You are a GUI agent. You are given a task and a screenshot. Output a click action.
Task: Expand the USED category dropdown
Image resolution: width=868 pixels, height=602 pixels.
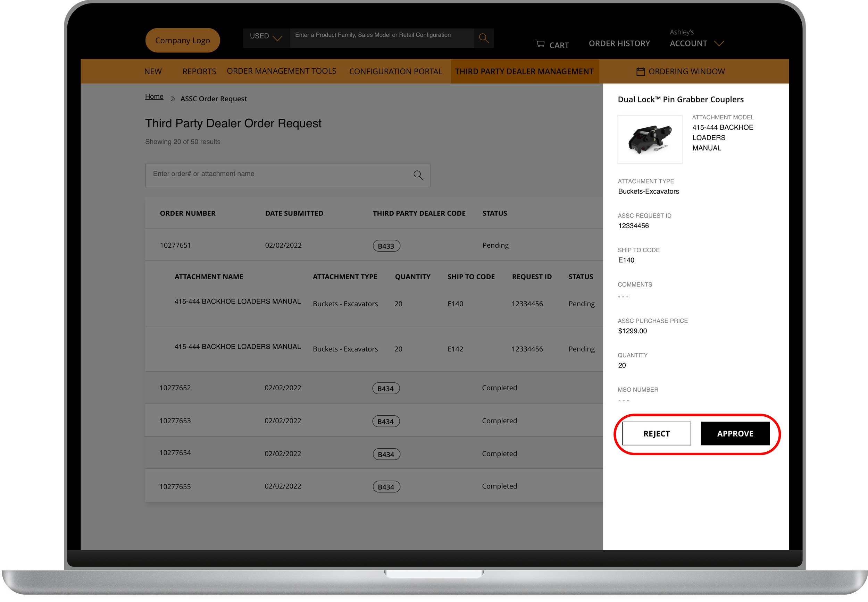tap(266, 37)
